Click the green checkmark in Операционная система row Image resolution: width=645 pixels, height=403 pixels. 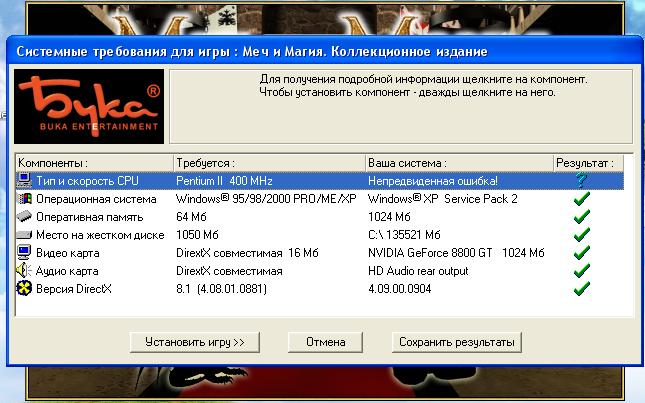tap(582, 199)
